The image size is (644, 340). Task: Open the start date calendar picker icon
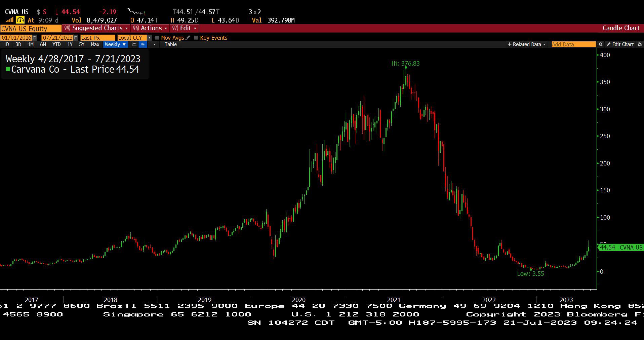(x=35, y=38)
